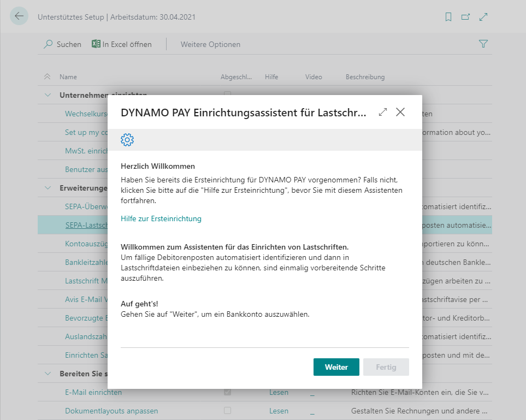526x420 pixels.
Task: Go back using the arrow button
Action: 19,16
